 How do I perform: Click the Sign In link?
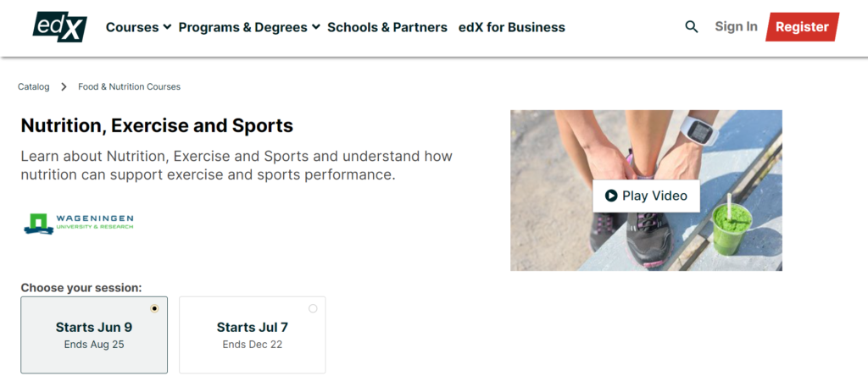coord(736,27)
